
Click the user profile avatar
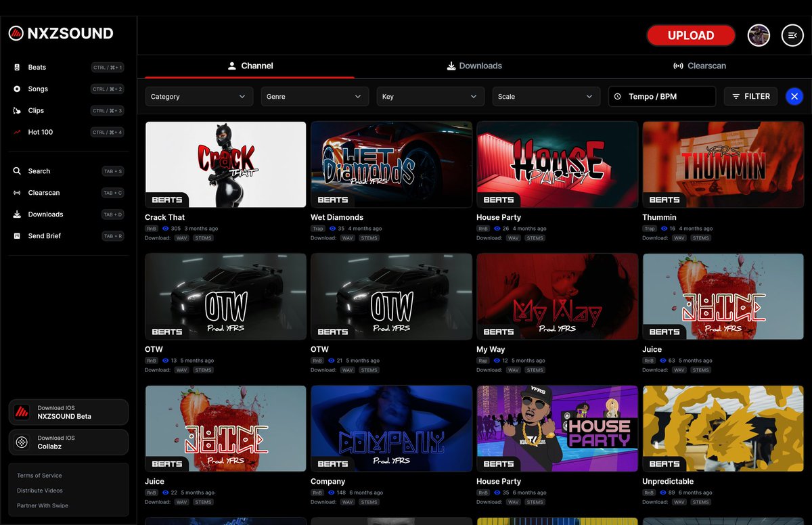[759, 35]
